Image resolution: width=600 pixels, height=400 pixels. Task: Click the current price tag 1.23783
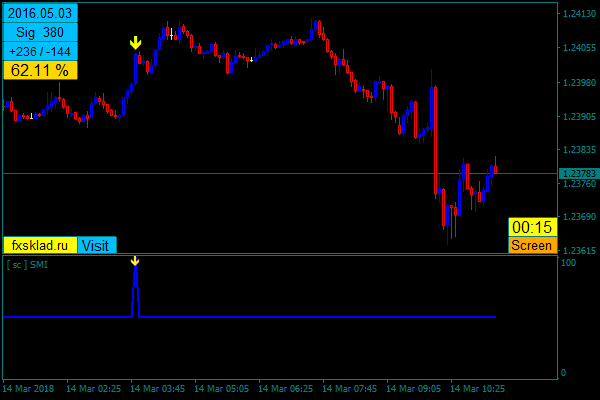576,174
